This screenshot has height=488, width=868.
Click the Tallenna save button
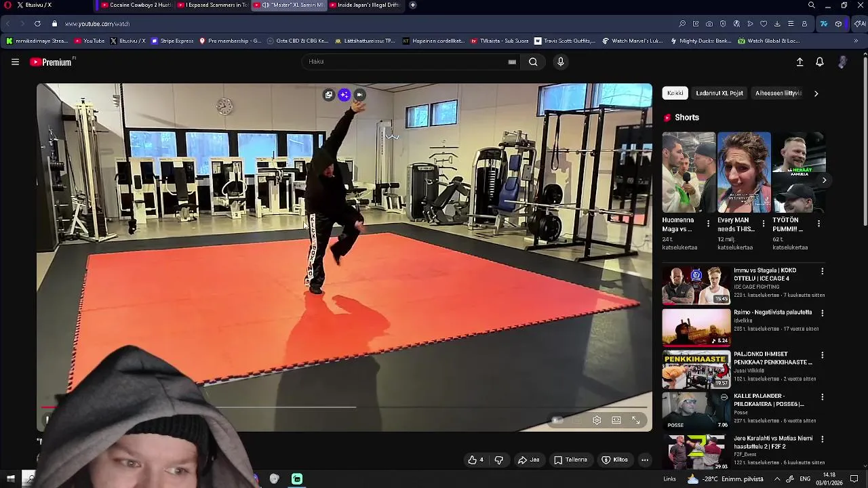pyautogui.click(x=570, y=460)
